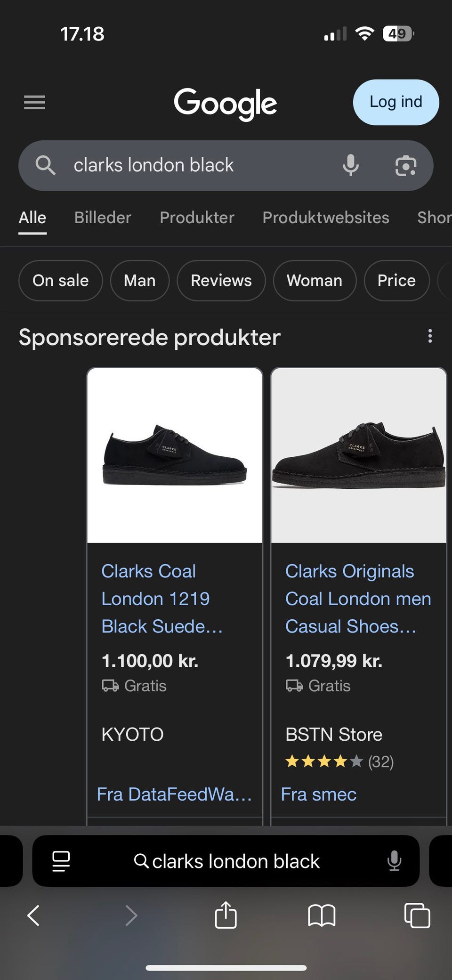
Task: Toggle the Man filter chip
Action: [139, 281]
